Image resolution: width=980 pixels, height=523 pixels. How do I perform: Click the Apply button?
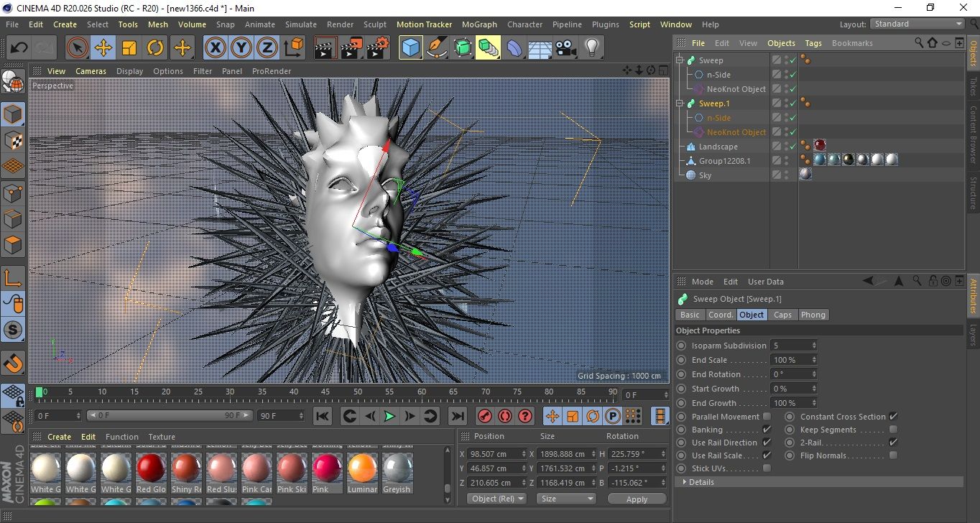[637, 499]
